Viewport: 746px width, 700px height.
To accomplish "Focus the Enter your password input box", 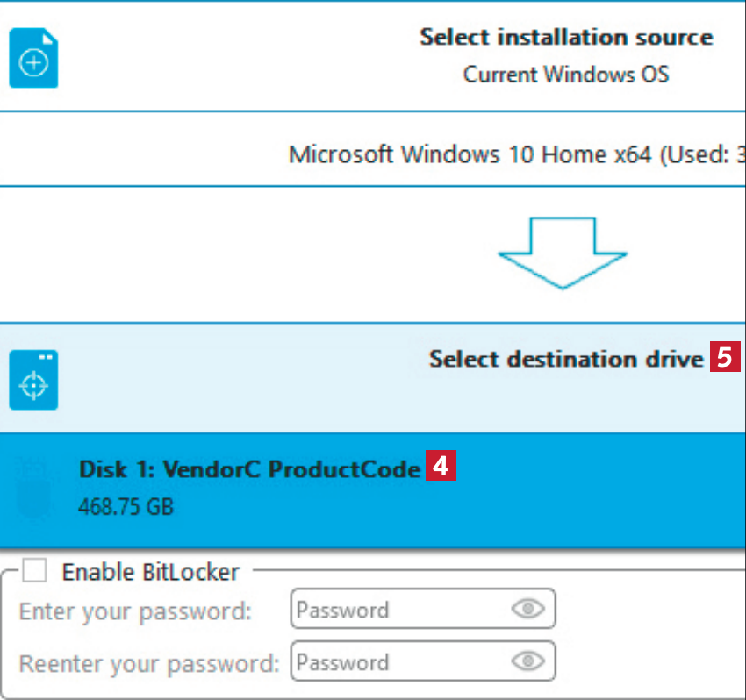I will [399, 610].
